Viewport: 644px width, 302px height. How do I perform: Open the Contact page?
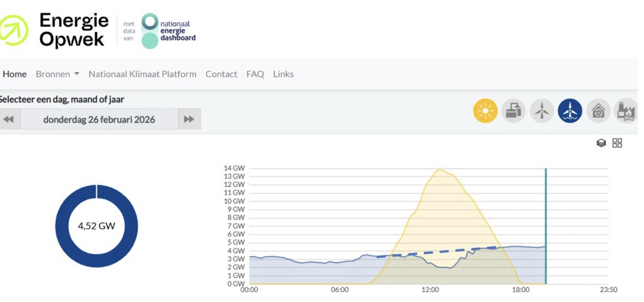(221, 74)
